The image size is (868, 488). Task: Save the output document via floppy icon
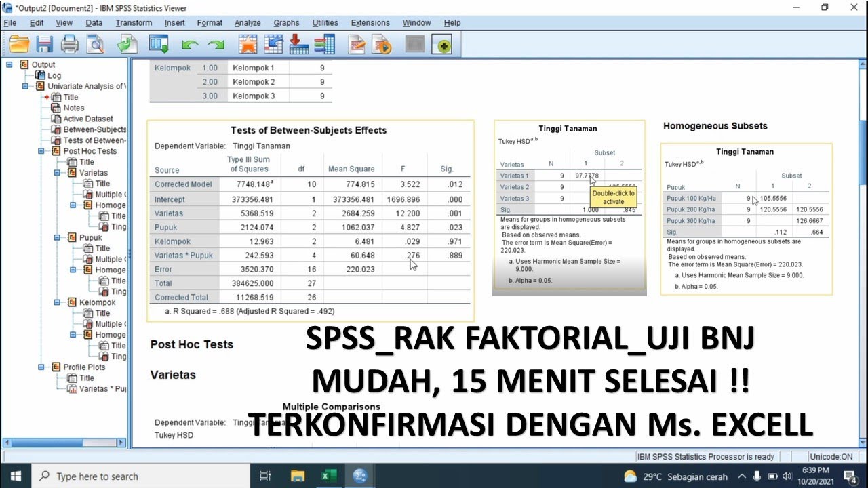click(44, 45)
